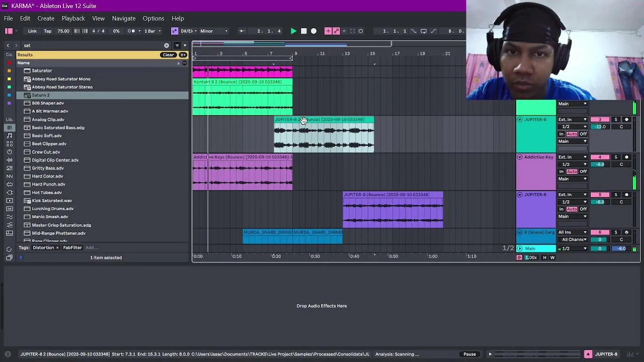Open the Playback menu
Viewport: 644px width, 362px height.
tap(73, 19)
